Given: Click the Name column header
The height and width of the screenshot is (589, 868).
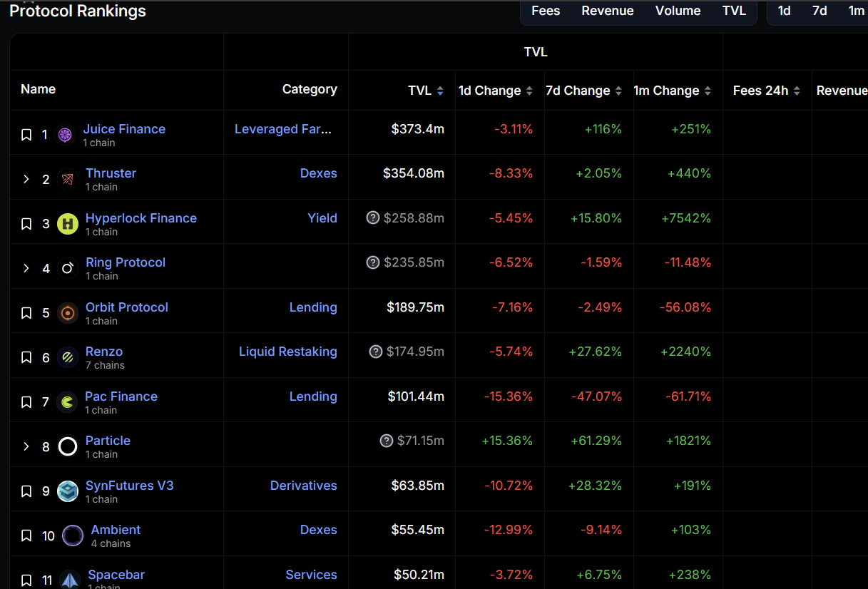Looking at the screenshot, I should (x=39, y=89).
